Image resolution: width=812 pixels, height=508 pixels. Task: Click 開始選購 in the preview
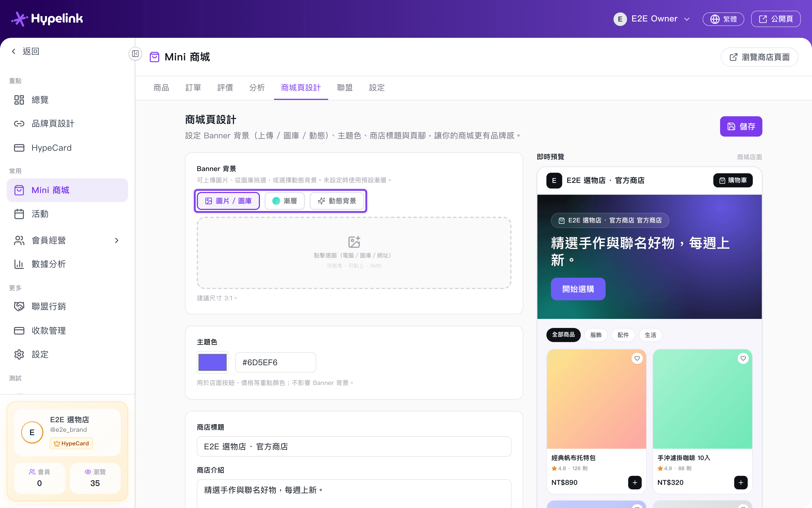(x=578, y=289)
